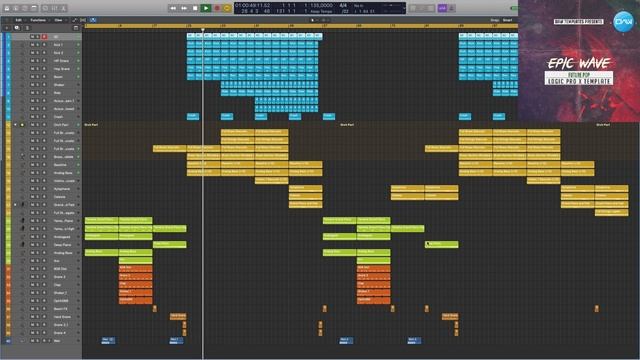Screen dimensions: 640x360
Task: Open the Edit menu in tracks area
Action: tap(18, 20)
